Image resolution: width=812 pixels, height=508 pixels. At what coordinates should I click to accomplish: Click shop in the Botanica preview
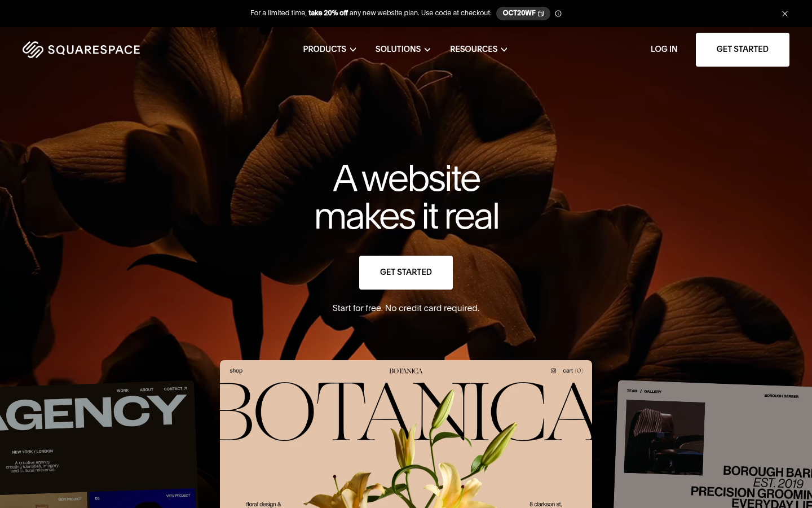pos(236,371)
